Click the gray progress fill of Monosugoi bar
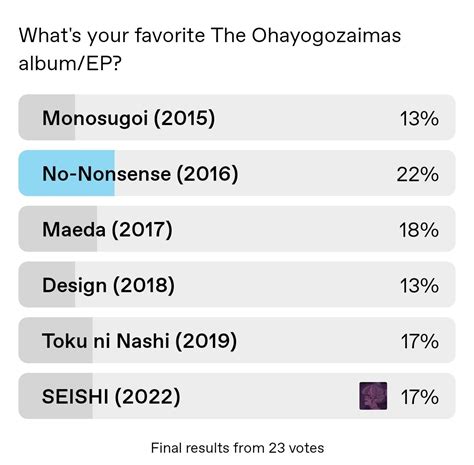Viewport: 474px width, 465px height. 47,117
